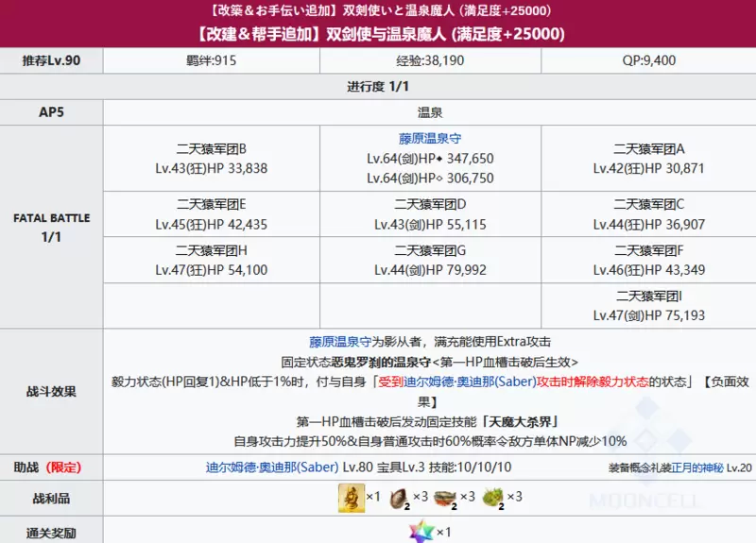756x543 pixels.
Task: Click the bold 天魔大杀界 skill name
Action: [x=519, y=422]
